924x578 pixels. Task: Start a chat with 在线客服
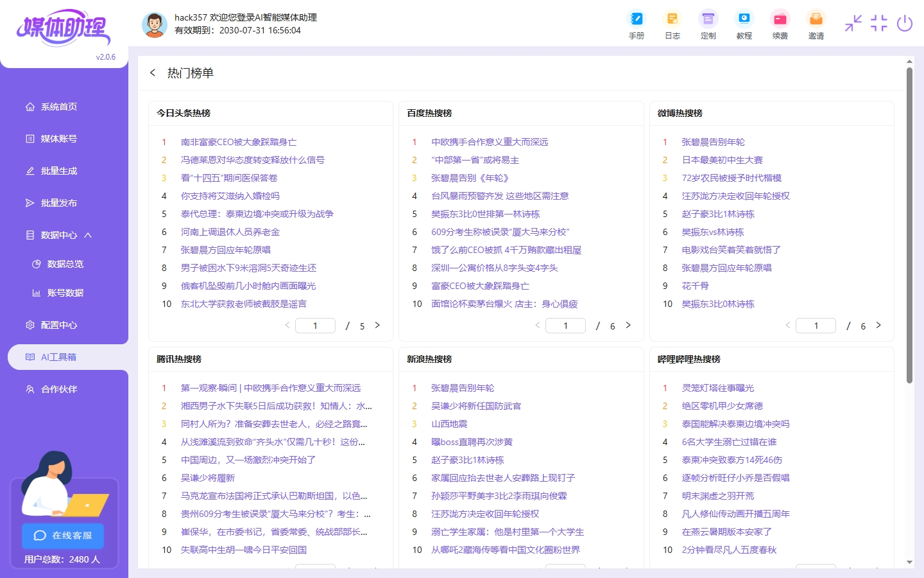tap(62, 536)
